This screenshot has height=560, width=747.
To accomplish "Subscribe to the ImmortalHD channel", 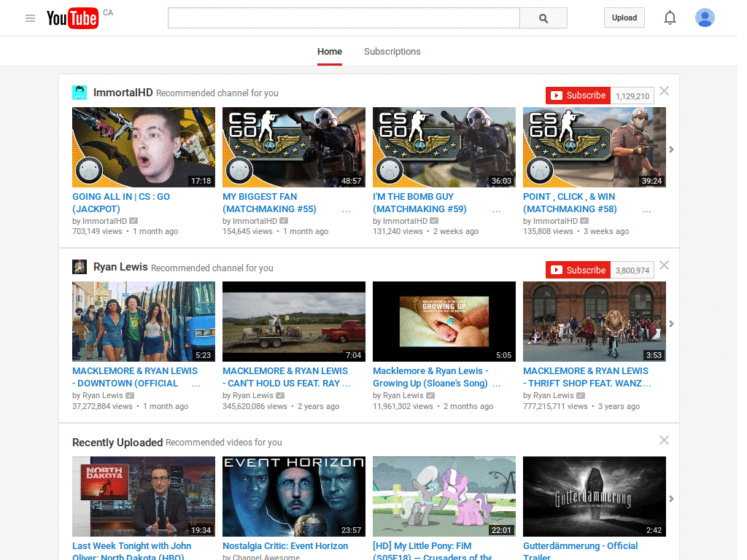I will click(x=578, y=96).
